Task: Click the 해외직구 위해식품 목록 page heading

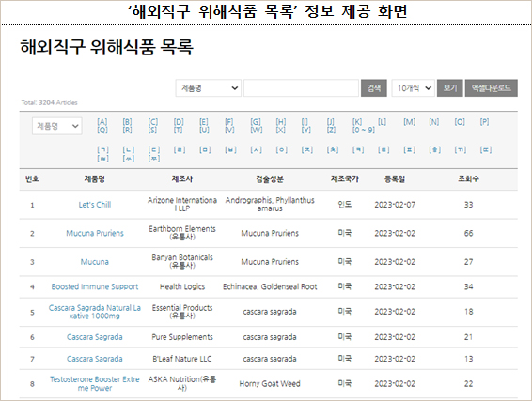Action: (106, 47)
